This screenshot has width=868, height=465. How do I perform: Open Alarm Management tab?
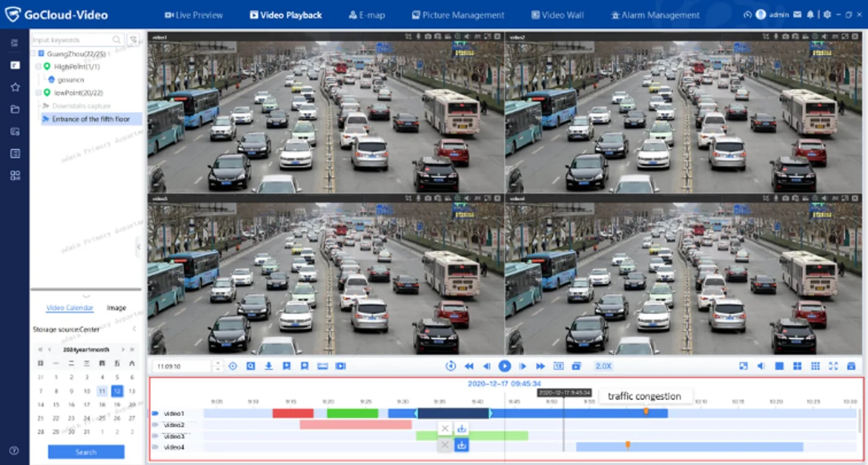655,15
